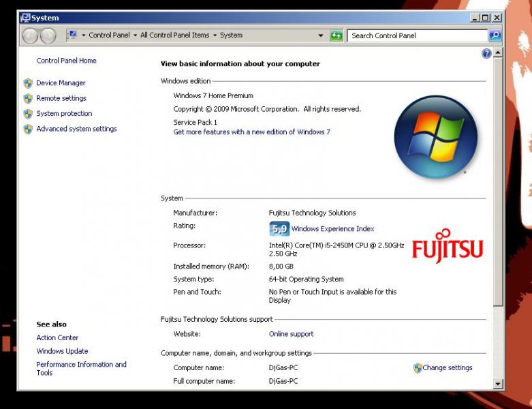Click shield icon beside Advanced system settings
Viewport: 532px width, 409px height.
click(28, 129)
